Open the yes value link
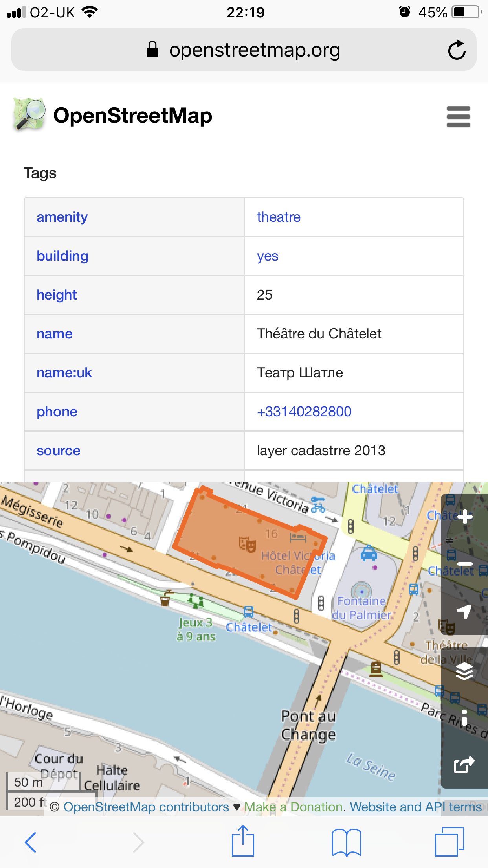488x868 pixels. 268,256
